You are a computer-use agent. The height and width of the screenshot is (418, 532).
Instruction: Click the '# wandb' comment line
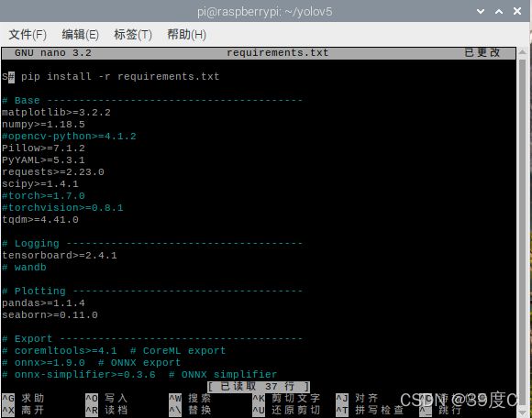coord(24,267)
